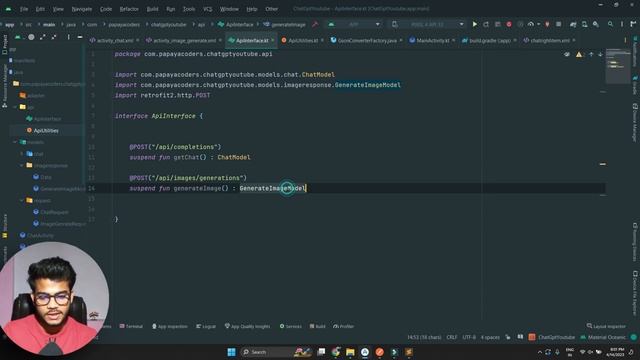The image size is (640, 360).
Task: Collapse the imageresponse folder in tree
Action: [x=22, y=165]
